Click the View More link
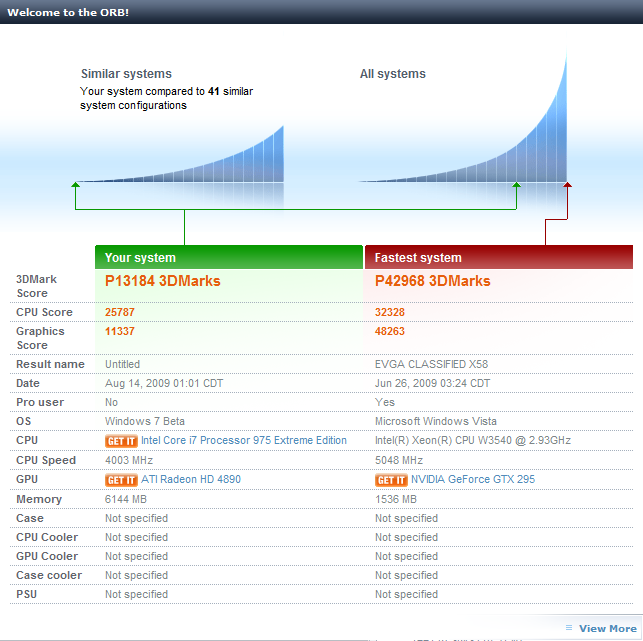Viewport: 643px width, 641px height. point(608,628)
